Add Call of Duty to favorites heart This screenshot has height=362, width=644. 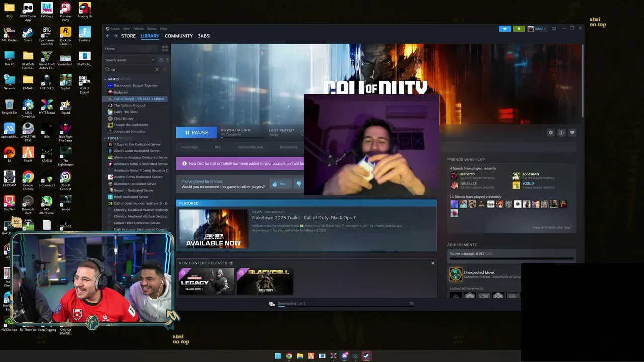click(572, 132)
